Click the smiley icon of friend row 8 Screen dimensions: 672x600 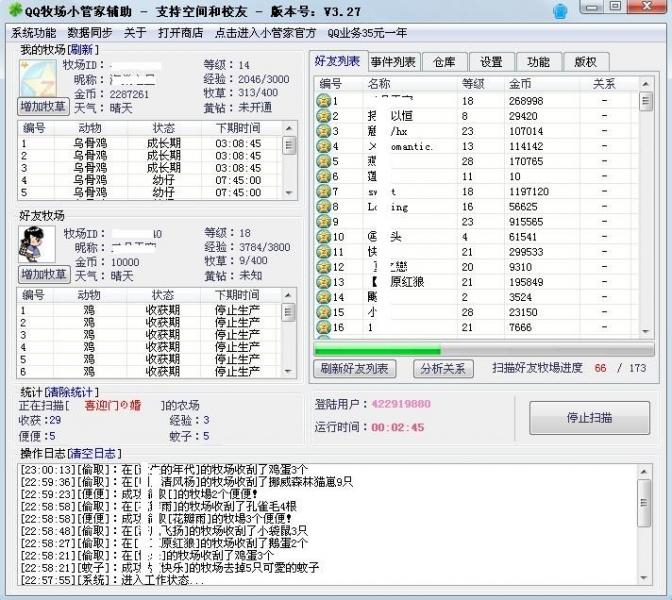coord(323,207)
